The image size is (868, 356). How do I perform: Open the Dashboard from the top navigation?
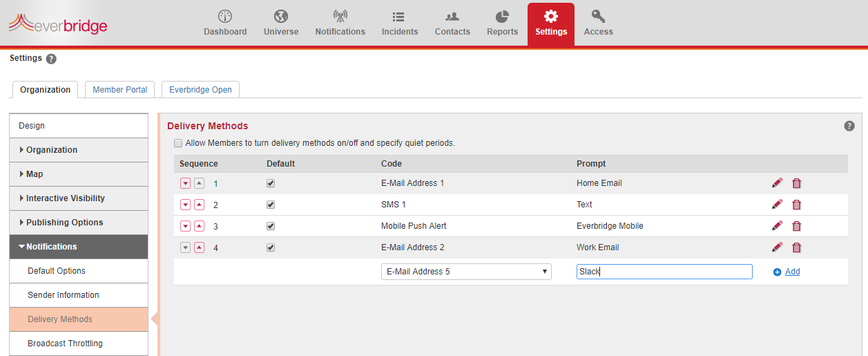click(225, 24)
